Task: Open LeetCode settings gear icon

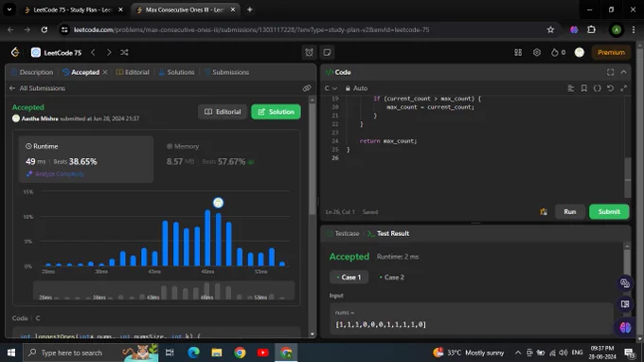Action: pos(537,53)
